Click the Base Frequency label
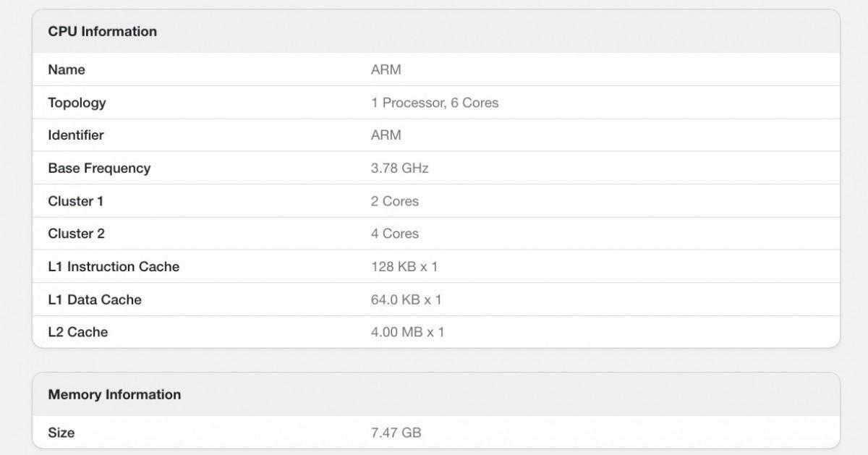Image resolution: width=868 pixels, height=455 pixels. coord(99,169)
